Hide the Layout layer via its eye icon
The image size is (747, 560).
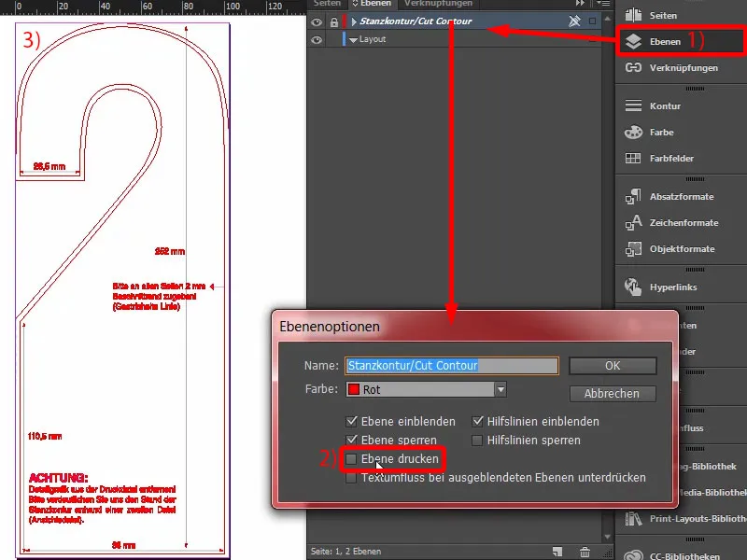(317, 39)
